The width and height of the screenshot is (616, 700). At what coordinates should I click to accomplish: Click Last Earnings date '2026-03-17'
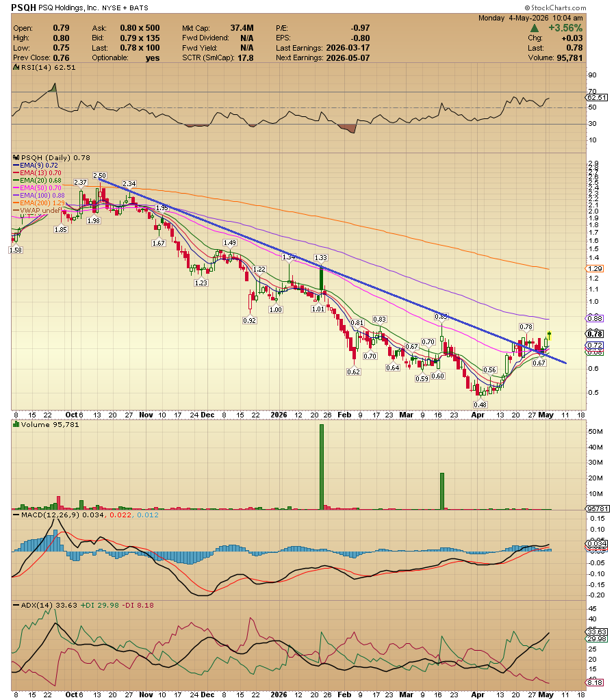(348, 48)
